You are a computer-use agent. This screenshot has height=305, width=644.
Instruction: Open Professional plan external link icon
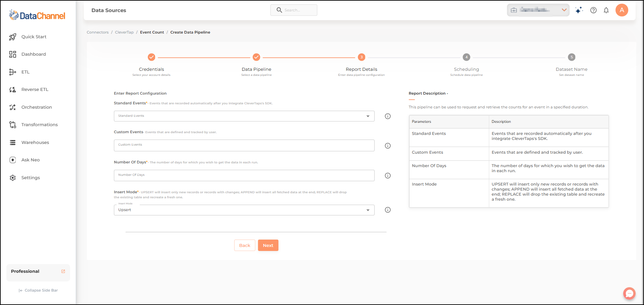[63, 271]
